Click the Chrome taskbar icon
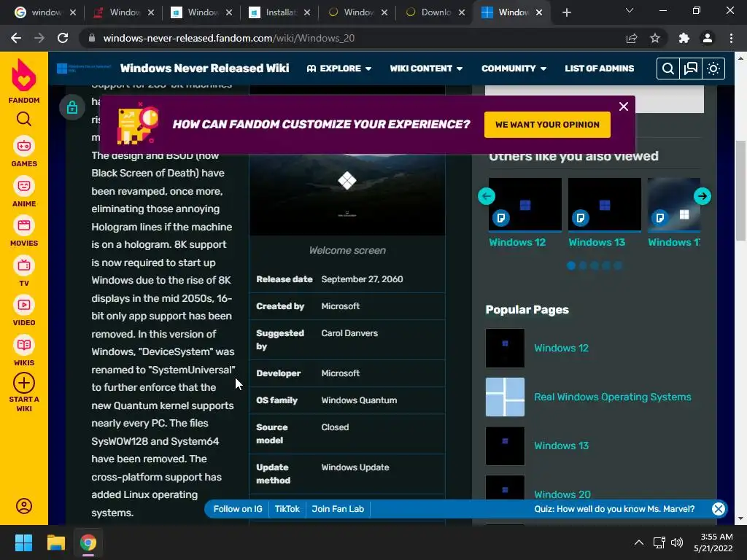This screenshot has height=560, width=747. click(88, 542)
